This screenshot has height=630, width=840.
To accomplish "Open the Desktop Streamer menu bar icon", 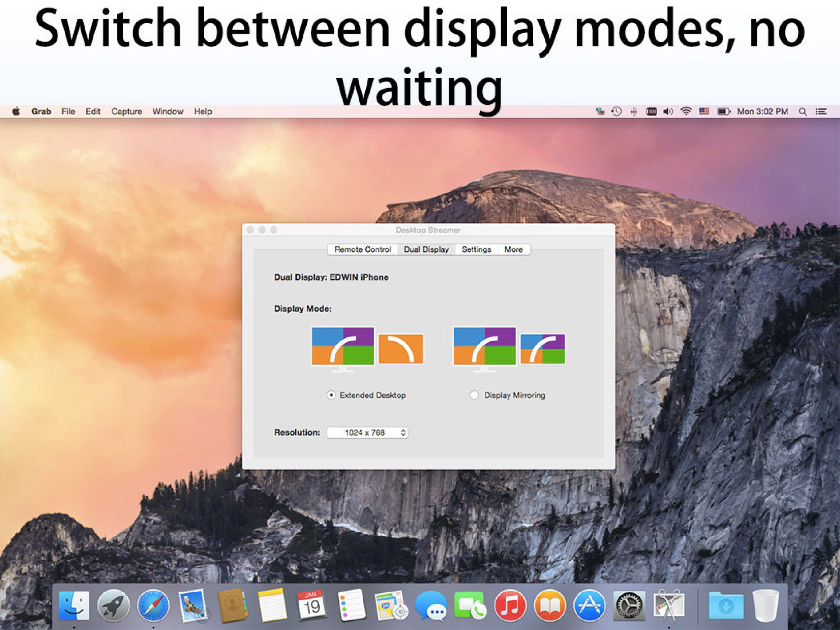I will click(x=600, y=111).
